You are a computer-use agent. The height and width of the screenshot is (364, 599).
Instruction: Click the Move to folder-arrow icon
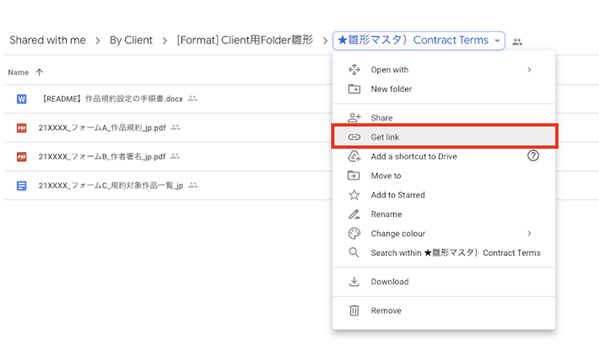[x=354, y=175]
